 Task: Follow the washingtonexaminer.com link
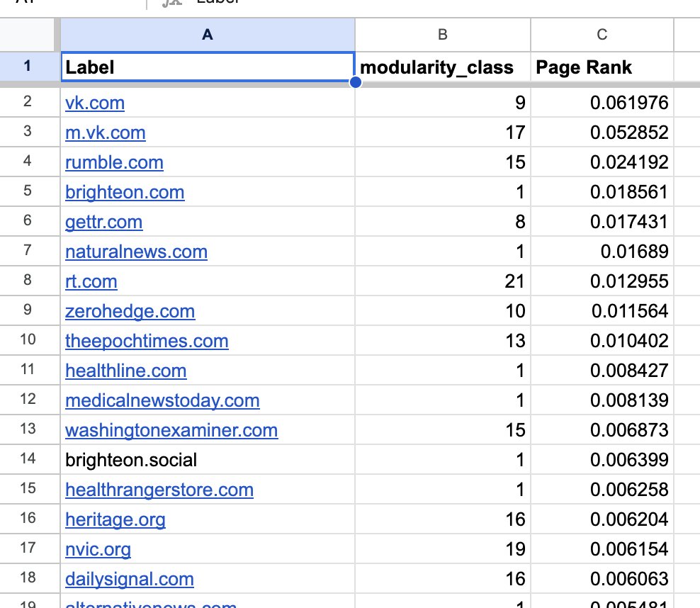[171, 430]
